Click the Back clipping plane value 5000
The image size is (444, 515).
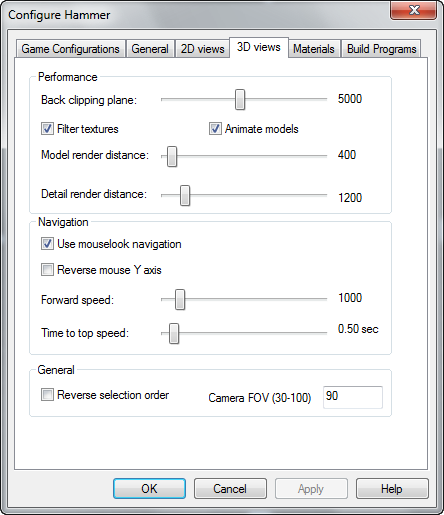tap(350, 99)
